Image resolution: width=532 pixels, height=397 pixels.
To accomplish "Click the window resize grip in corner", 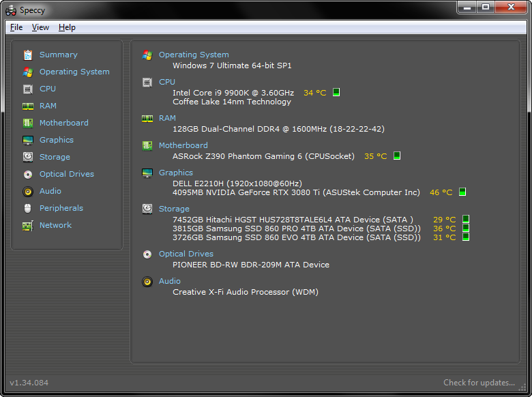I will pyautogui.click(x=522, y=387).
